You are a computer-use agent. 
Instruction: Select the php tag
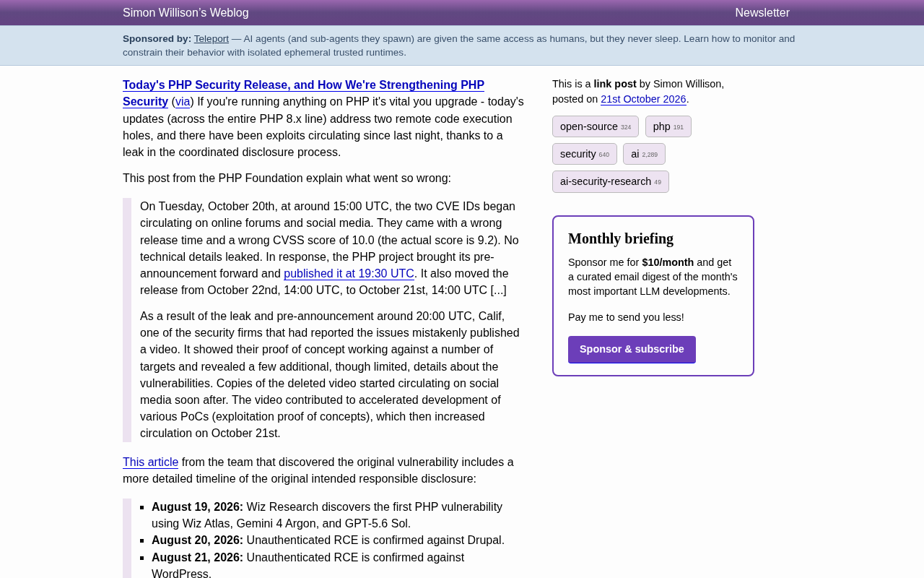click(x=668, y=126)
